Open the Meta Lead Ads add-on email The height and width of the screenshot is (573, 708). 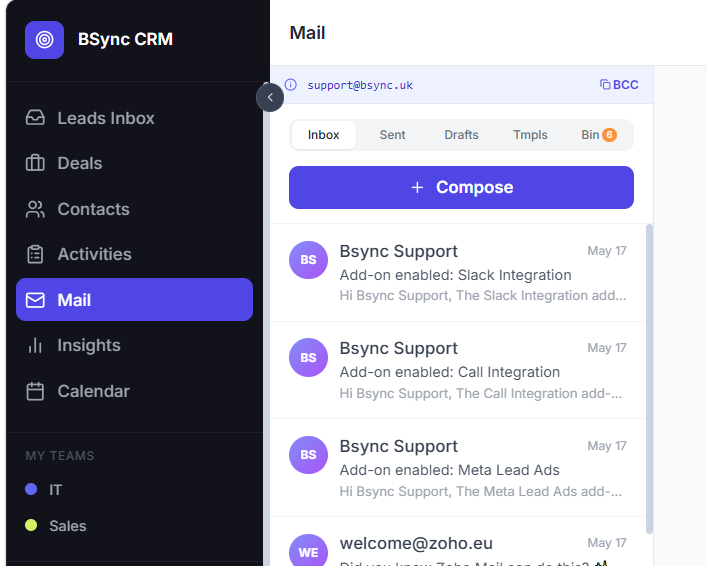[458, 468]
